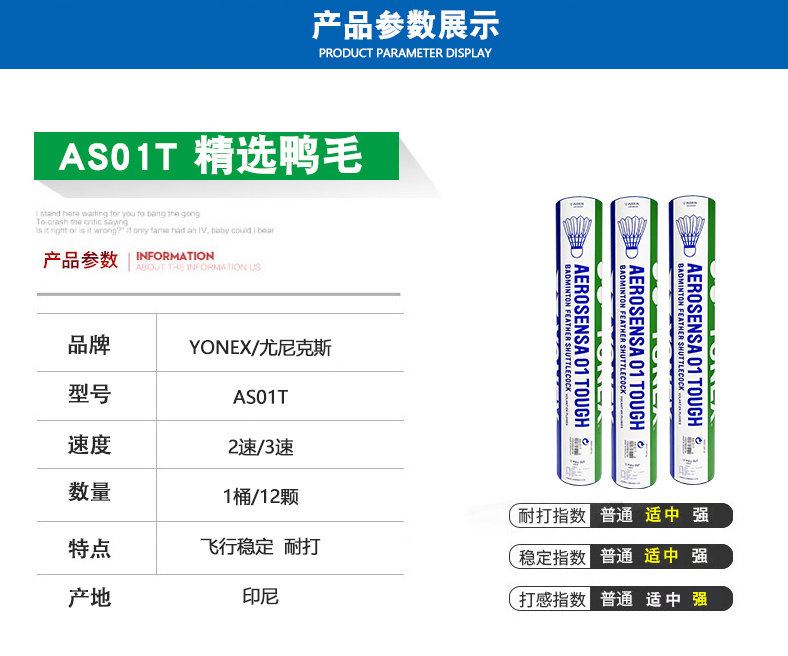This screenshot has width=788, height=656.
Task: Select the 型号 row label
Action: 89,394
